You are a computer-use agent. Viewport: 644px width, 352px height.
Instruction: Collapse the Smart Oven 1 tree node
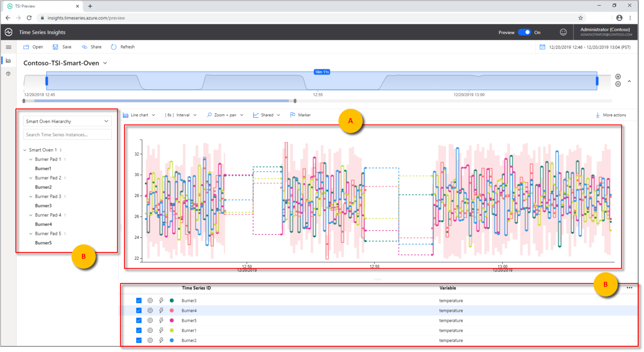[25, 150]
